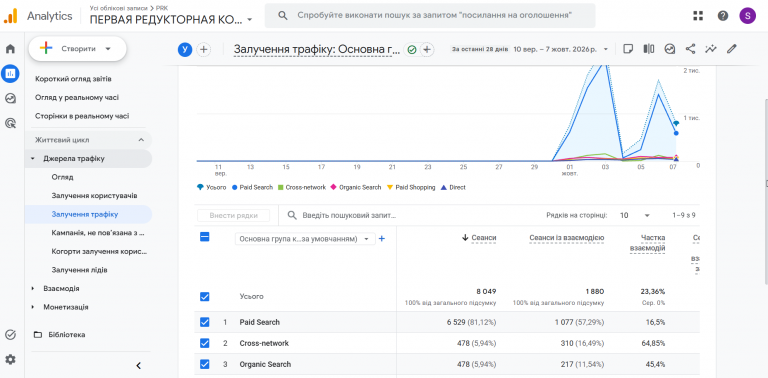Expand the Взаємодія section
The width and height of the screenshot is (768, 378).
pyautogui.click(x=33, y=288)
